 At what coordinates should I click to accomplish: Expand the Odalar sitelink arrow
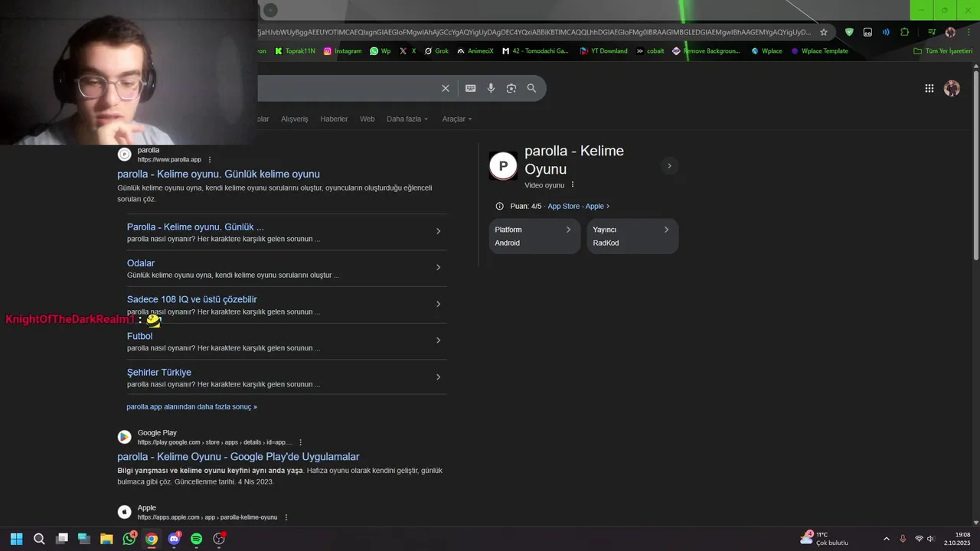point(438,267)
